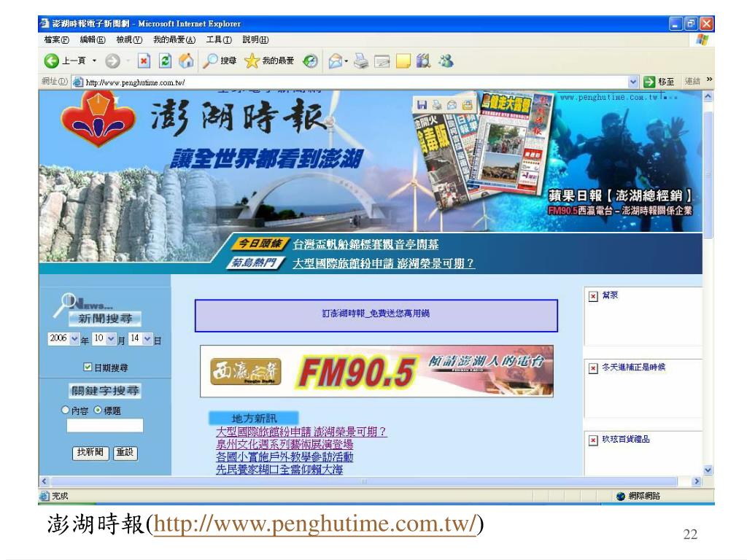Screen dimensions: 747x560
Task: Click the Messenger people toolbar icon
Action: 446,61
